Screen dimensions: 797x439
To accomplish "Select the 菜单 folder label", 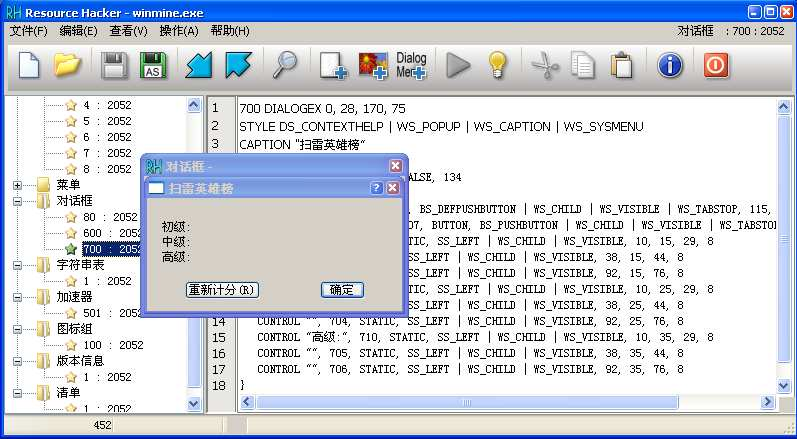I will click(x=68, y=184).
